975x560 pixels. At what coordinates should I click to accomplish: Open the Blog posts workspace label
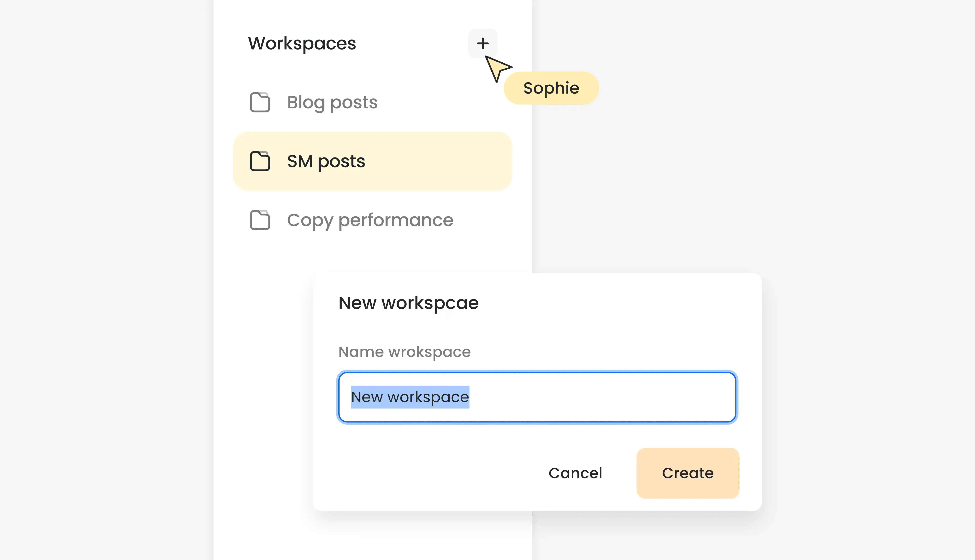[x=332, y=103]
